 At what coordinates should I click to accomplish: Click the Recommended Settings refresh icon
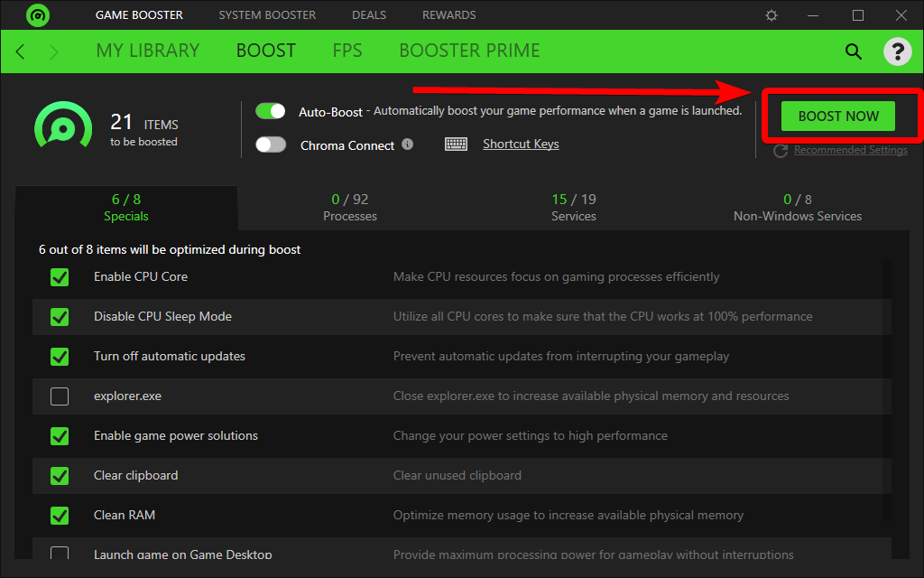coord(781,151)
